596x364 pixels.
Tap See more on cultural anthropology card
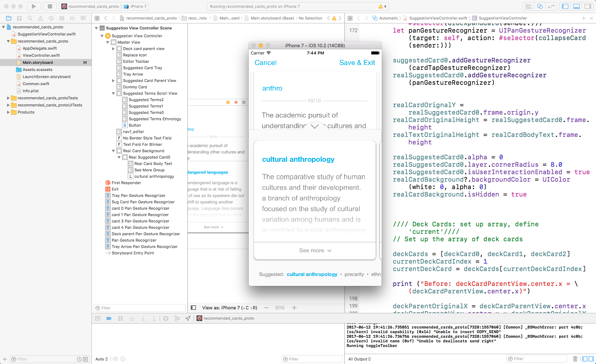pos(315,250)
